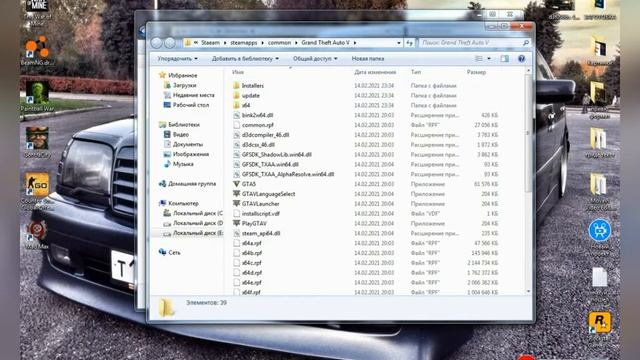Open the Упорядочить dropdown menu
Image resolution: width=640 pixels, height=360 pixels.
pos(177,59)
